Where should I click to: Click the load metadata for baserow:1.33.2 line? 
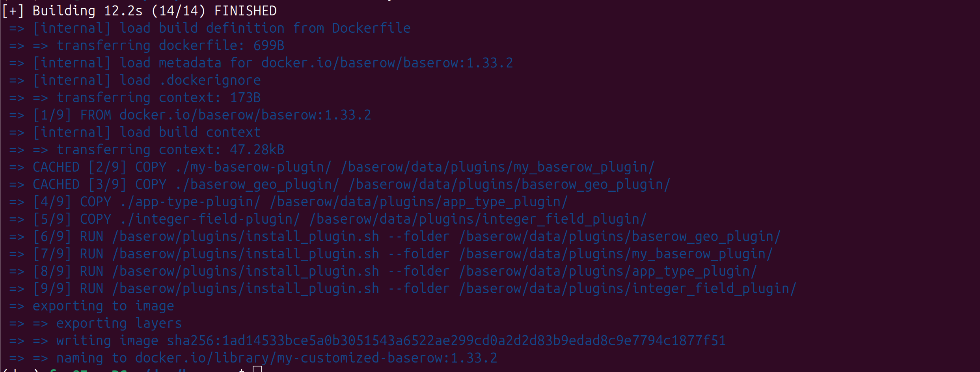pos(261,63)
